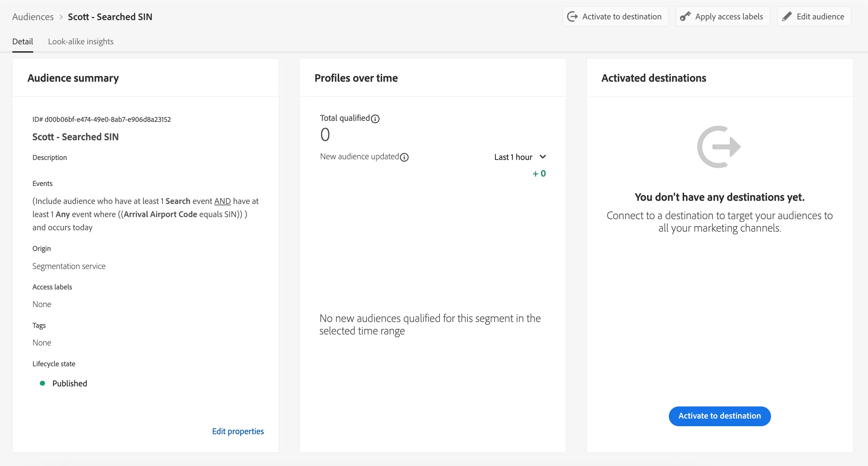868x466 pixels.
Task: Click the Edit audience button
Action: point(814,17)
